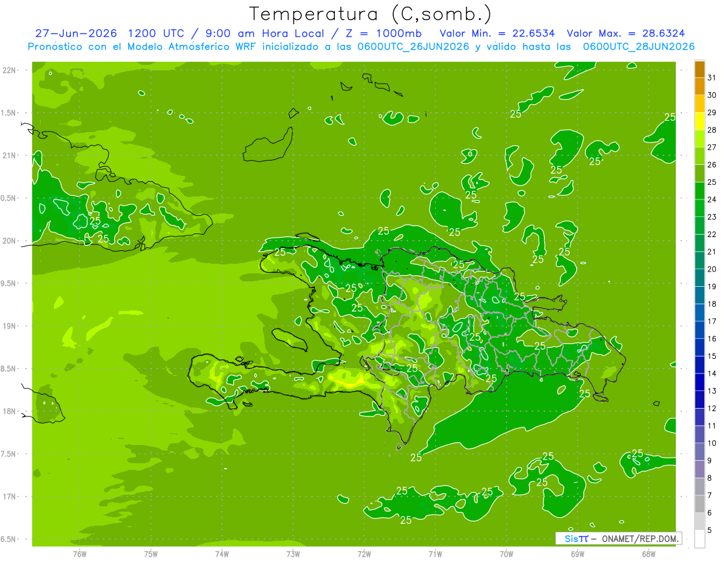Click the longitude axis label 74W
728x562 pixels.
222,554
